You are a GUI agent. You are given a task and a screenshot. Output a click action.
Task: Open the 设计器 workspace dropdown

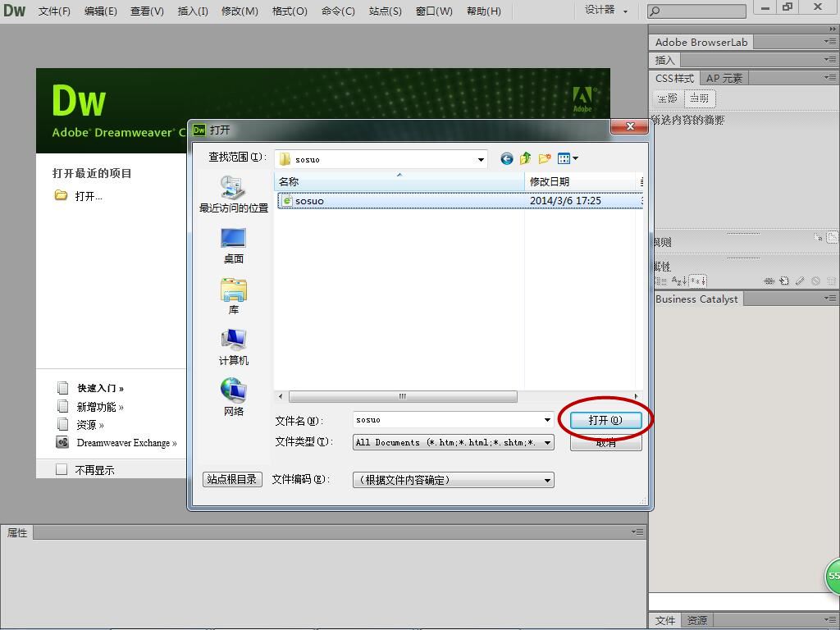[x=606, y=10]
